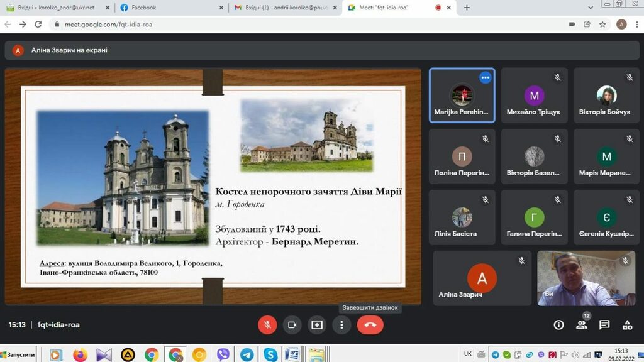This screenshot has height=362, width=644.
Task: Show the participants list panel
Action: (x=581, y=325)
